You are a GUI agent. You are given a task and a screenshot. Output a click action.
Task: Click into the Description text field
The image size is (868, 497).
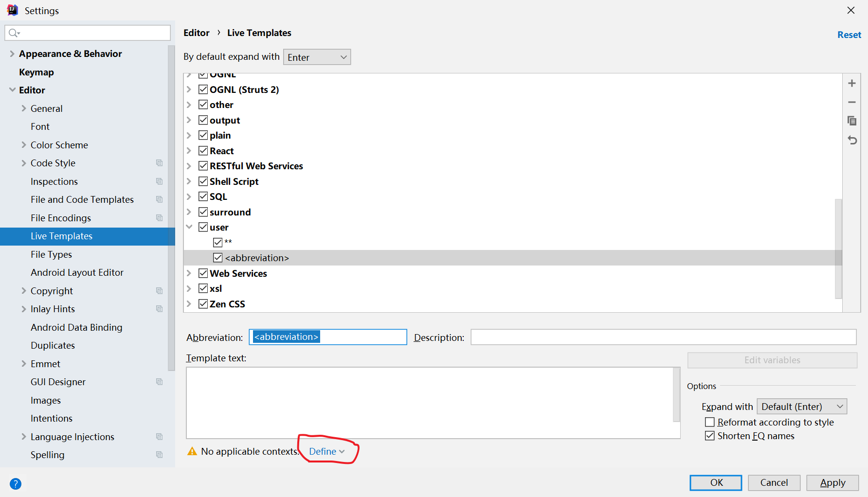tap(663, 337)
